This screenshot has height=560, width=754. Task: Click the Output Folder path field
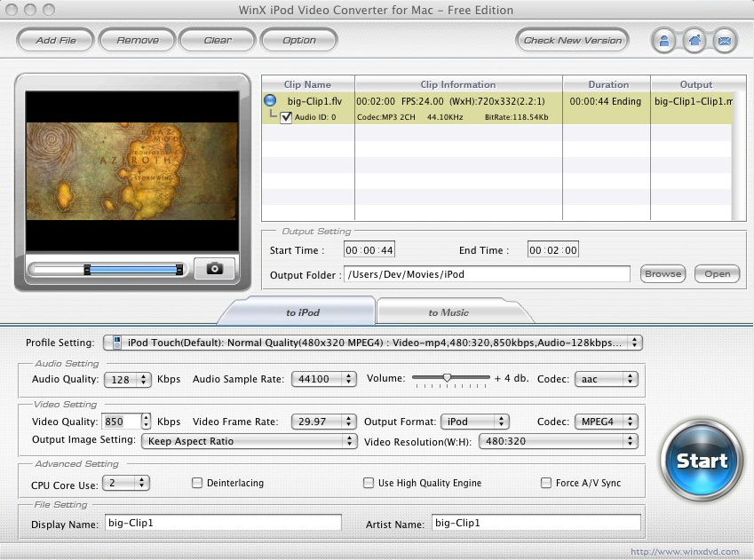(x=487, y=274)
